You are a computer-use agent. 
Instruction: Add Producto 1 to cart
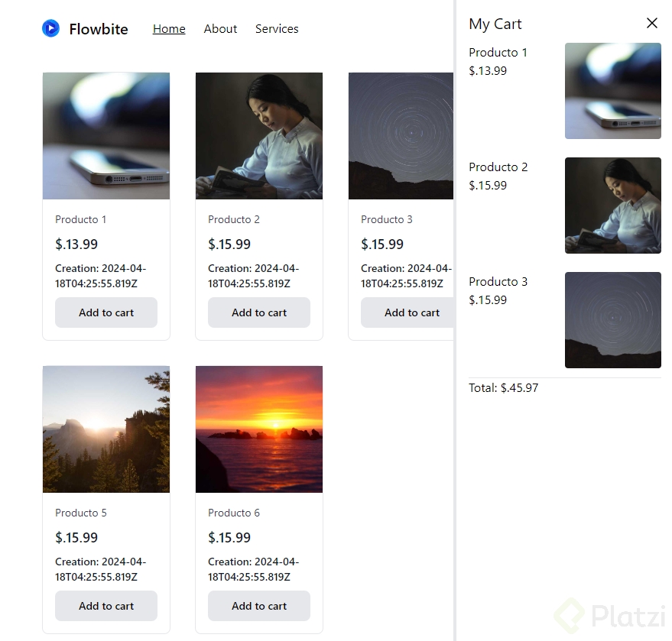(106, 312)
